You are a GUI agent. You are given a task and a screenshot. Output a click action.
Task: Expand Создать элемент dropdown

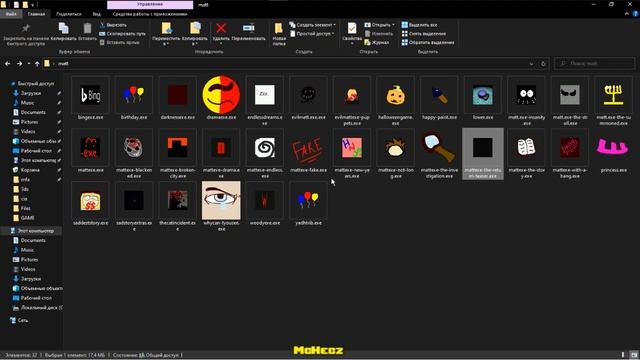point(313,25)
